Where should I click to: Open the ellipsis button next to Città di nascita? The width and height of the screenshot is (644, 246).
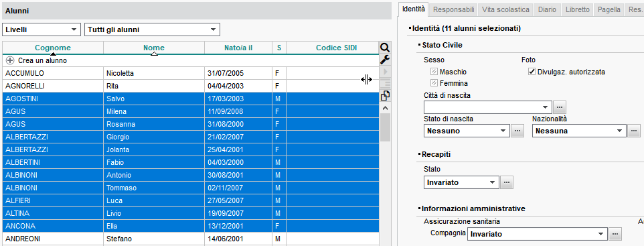[560, 107]
